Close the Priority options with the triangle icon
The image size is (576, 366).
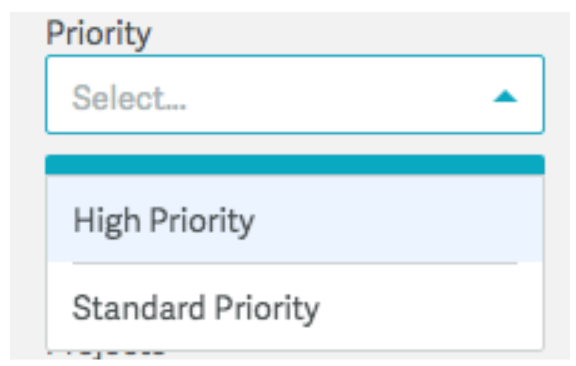coord(505,96)
